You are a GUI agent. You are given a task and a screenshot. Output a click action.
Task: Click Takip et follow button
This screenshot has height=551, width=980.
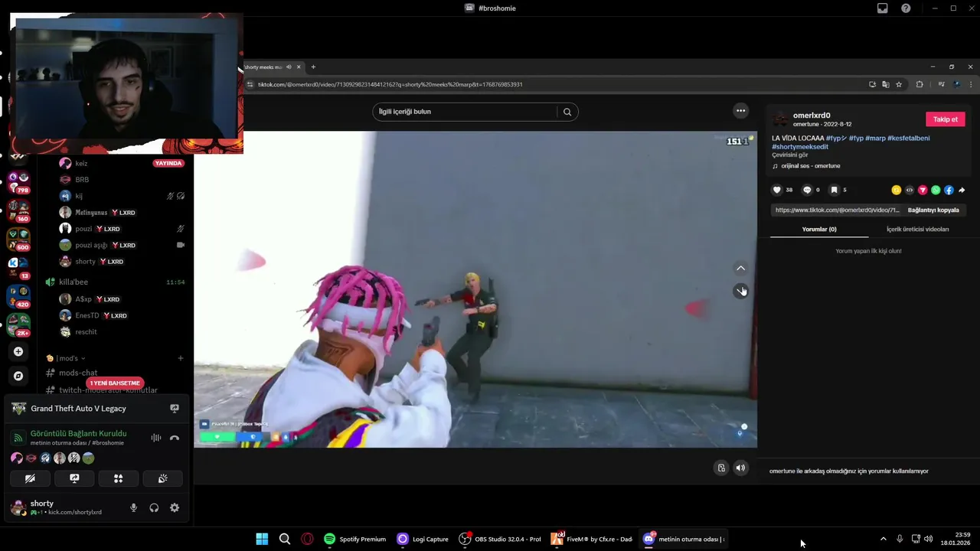946,119
